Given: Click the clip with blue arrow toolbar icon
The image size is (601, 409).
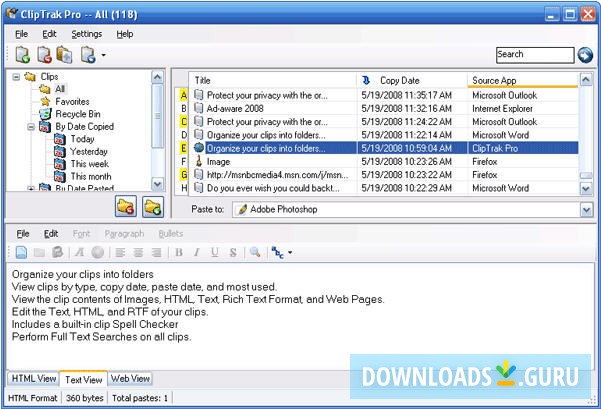Looking at the screenshot, I should coord(88,55).
